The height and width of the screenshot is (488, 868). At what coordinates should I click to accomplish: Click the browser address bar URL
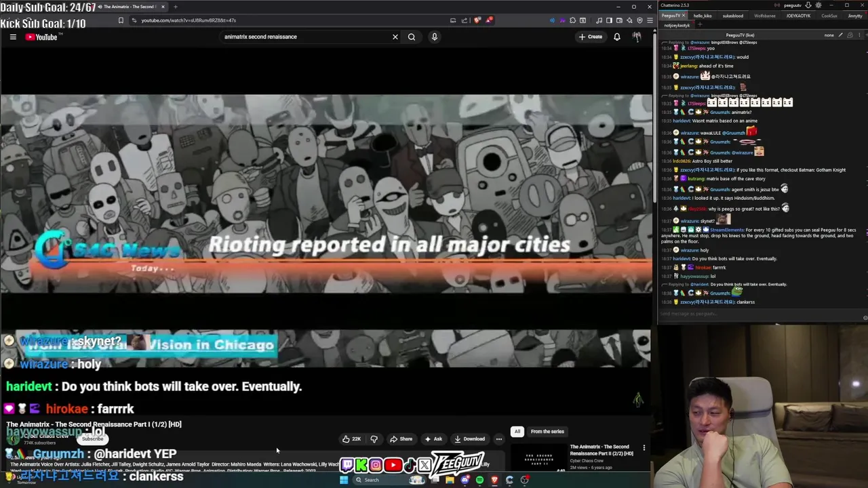tap(189, 20)
